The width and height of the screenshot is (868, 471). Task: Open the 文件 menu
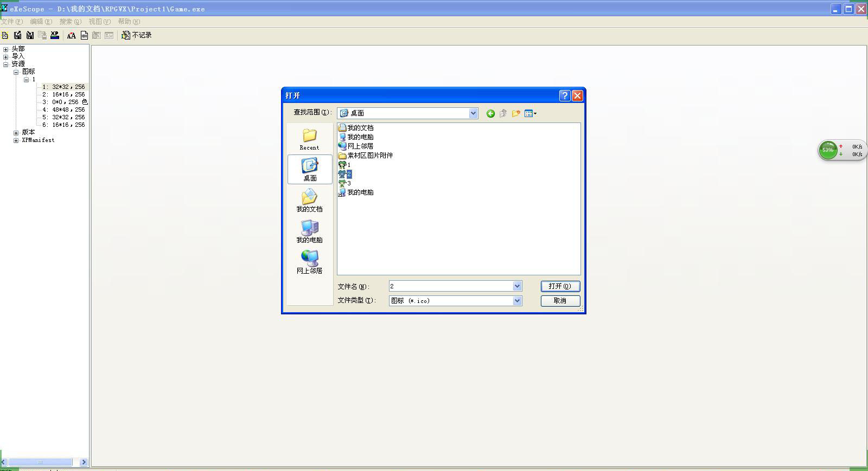coord(12,22)
